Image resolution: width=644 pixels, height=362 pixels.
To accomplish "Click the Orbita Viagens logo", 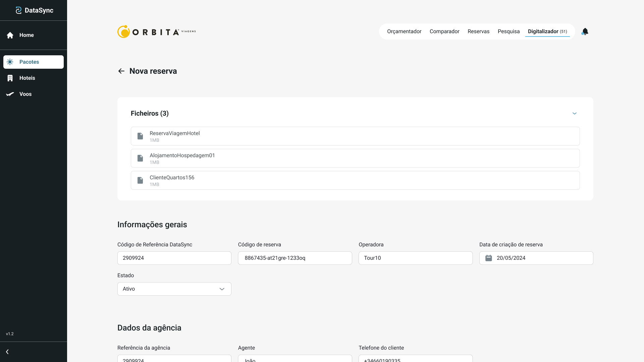I will click(x=156, y=32).
